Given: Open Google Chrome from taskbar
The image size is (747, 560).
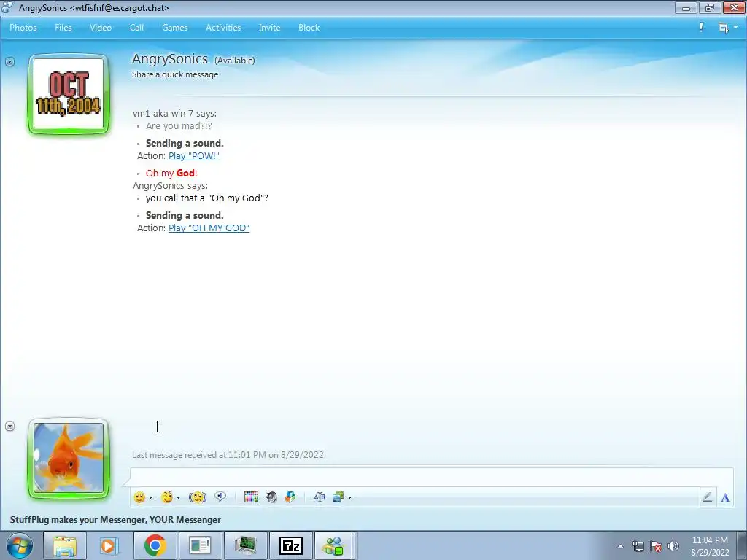Looking at the screenshot, I should [155, 545].
